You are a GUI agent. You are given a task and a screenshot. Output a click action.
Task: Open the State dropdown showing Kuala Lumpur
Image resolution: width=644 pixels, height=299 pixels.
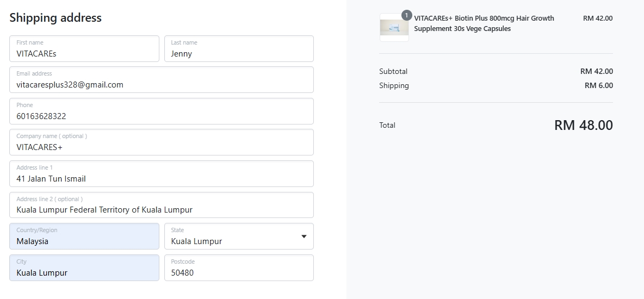pyautogui.click(x=239, y=236)
